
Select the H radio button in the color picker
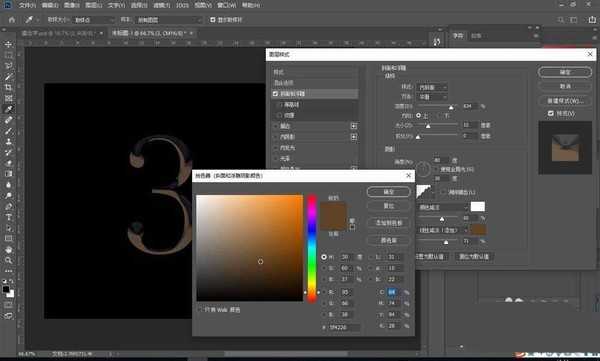point(324,257)
